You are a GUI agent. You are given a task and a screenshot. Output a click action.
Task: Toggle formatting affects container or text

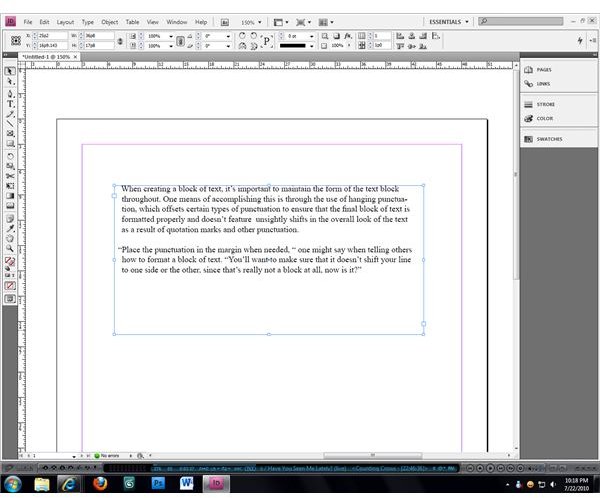(x=8, y=275)
